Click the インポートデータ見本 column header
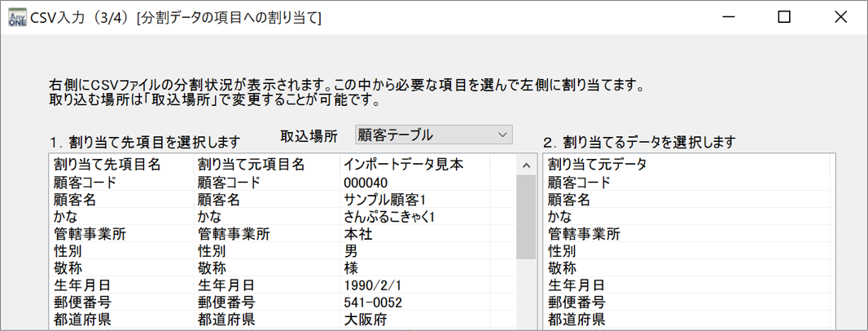 (x=414, y=165)
